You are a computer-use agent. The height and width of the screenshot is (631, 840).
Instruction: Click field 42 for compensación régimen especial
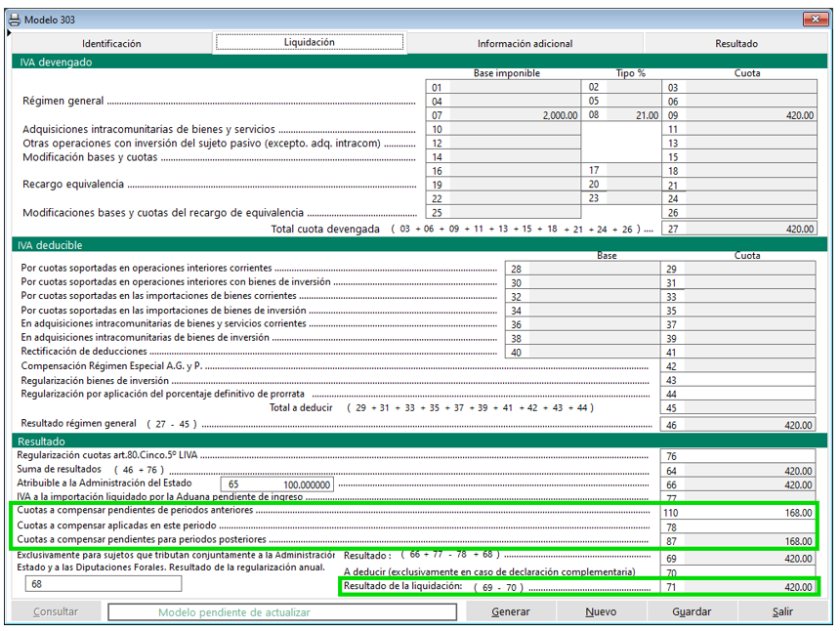coord(737,366)
